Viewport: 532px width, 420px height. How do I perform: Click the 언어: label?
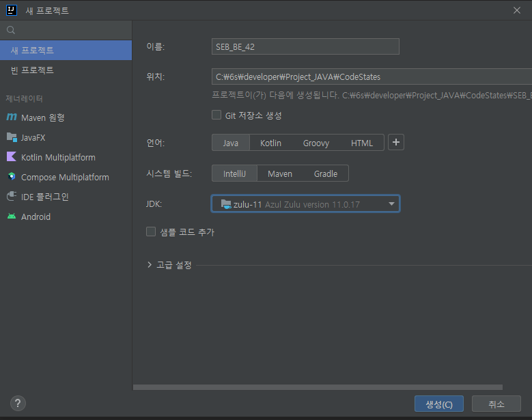click(156, 143)
